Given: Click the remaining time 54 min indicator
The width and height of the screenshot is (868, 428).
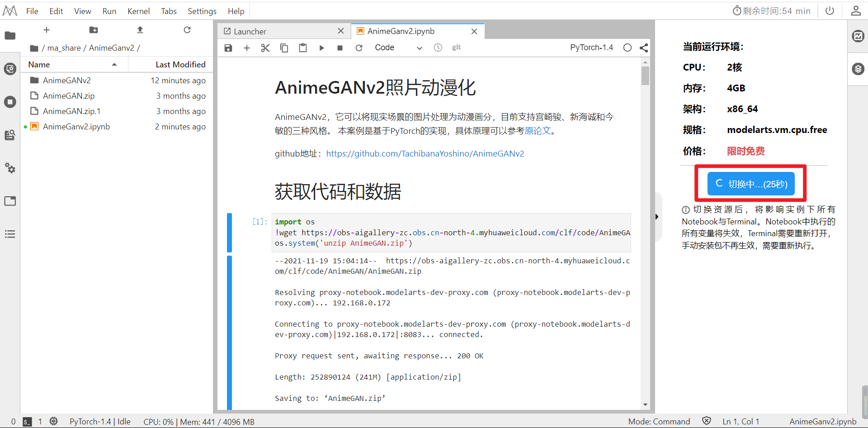Looking at the screenshot, I should click(772, 11).
